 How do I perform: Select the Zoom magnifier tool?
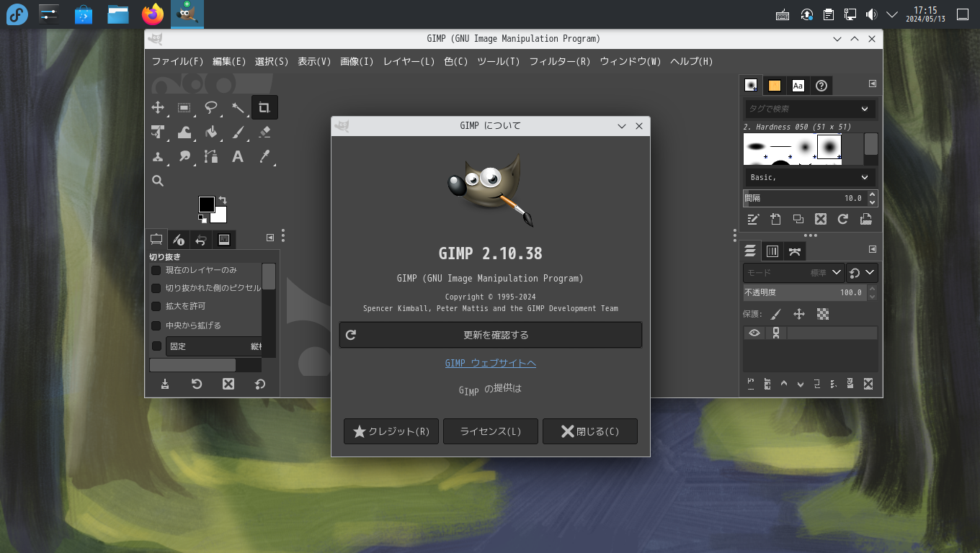click(x=157, y=181)
